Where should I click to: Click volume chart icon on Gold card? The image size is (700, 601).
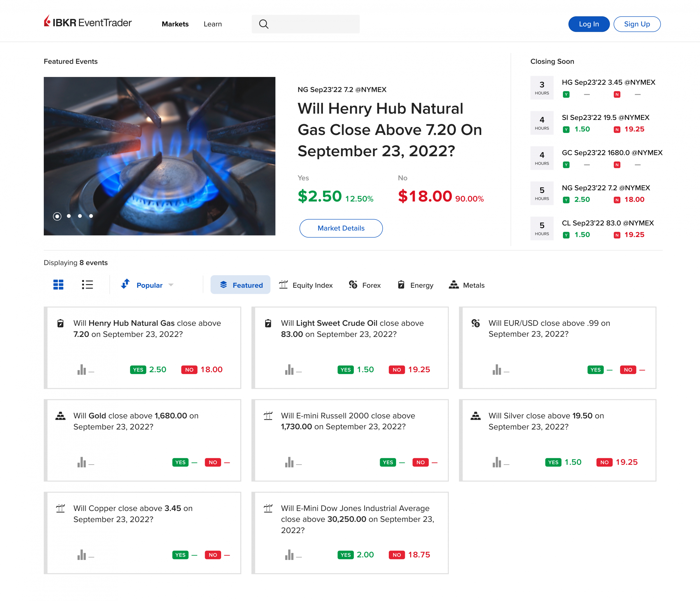point(81,462)
